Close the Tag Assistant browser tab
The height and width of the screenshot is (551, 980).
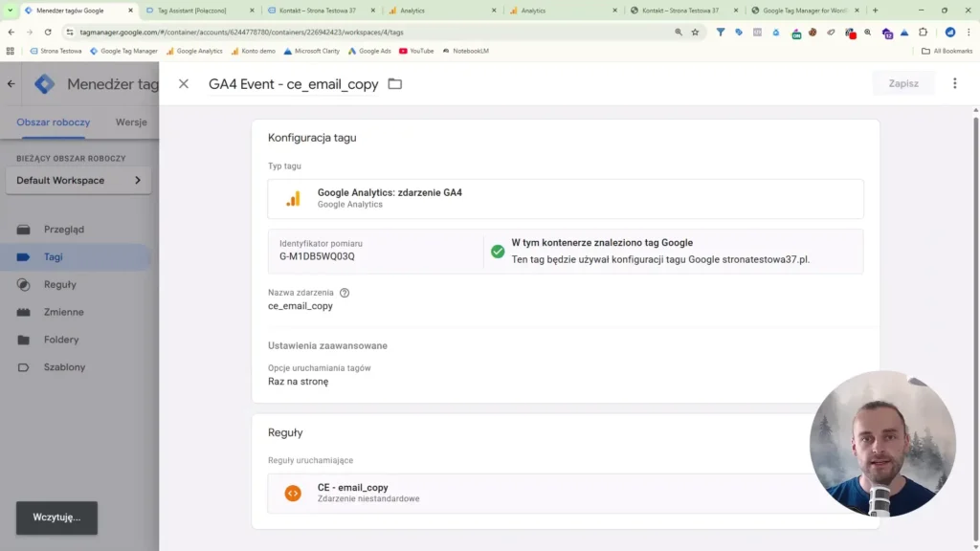(252, 11)
